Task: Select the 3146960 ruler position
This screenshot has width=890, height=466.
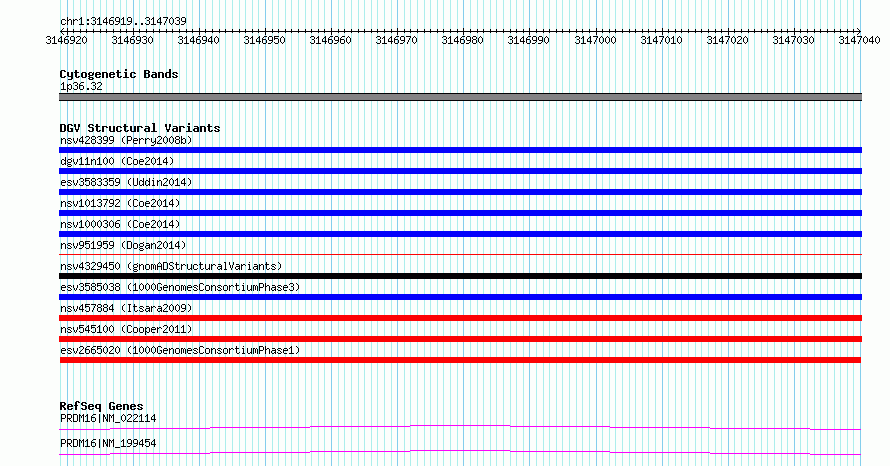Action: (330, 40)
